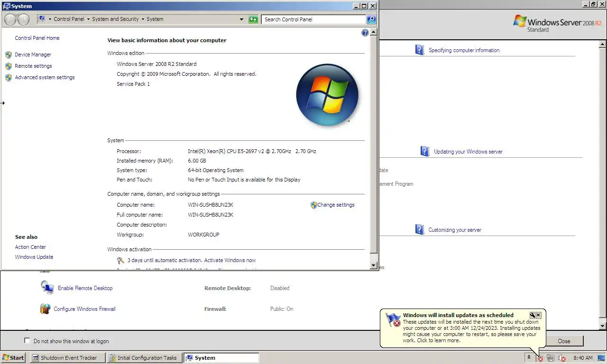
Task: Open Windows Update under See also
Action: coord(34,257)
